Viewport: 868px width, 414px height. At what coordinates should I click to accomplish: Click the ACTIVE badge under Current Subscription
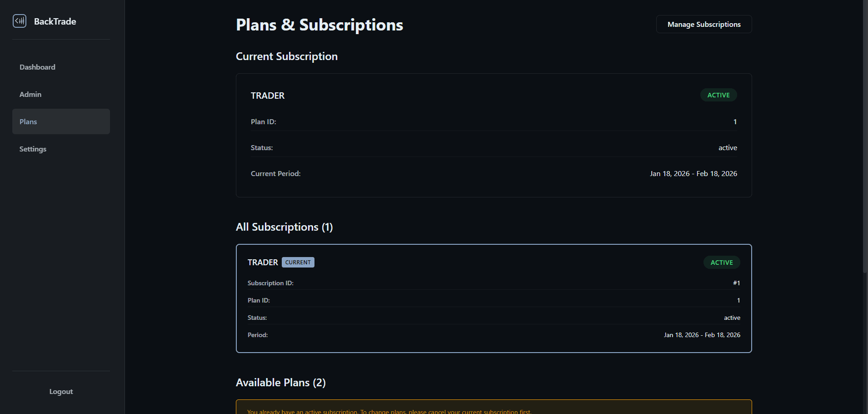(718, 95)
